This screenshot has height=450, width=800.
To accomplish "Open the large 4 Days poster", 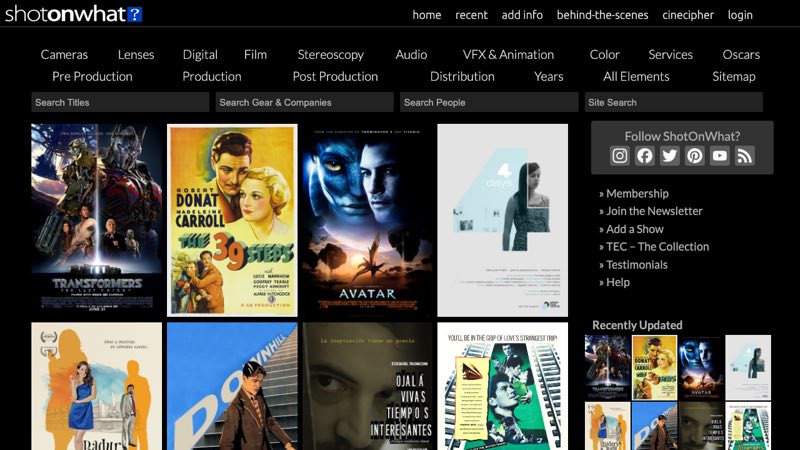I will (x=503, y=220).
